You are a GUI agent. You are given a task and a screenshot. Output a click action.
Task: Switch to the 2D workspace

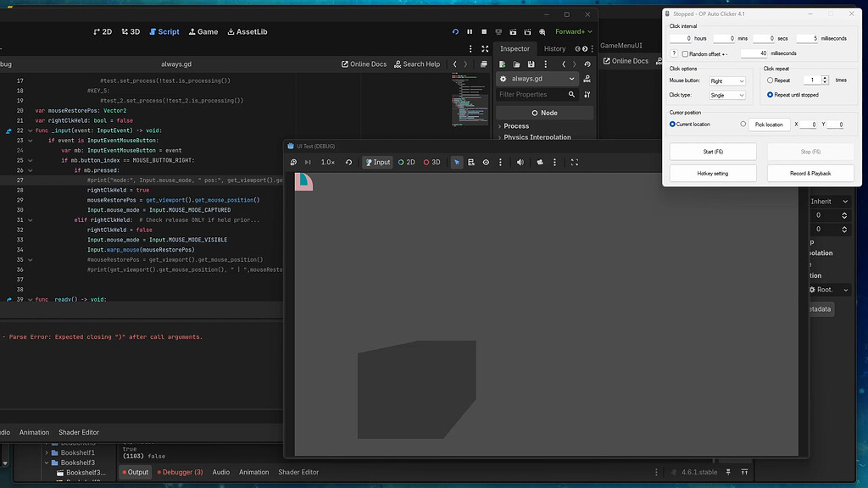(x=103, y=32)
